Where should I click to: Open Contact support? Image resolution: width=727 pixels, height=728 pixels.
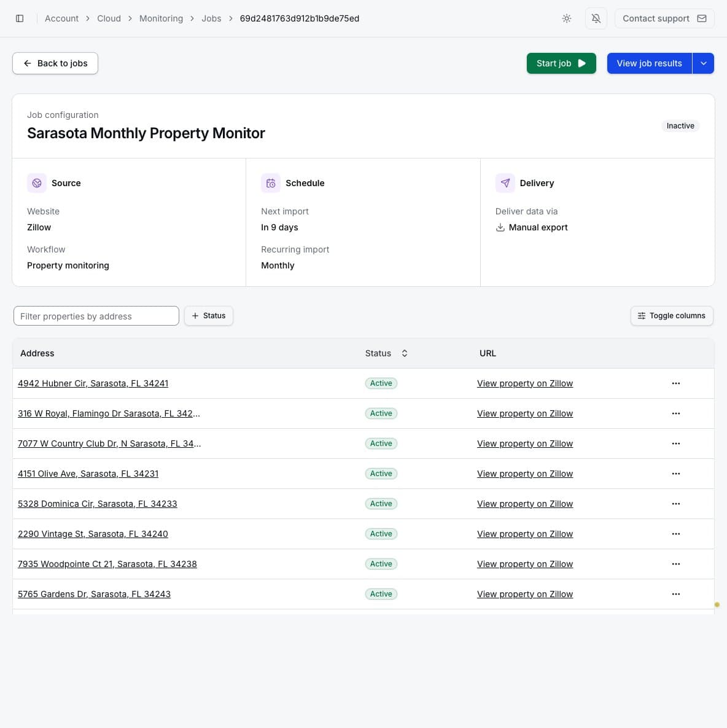[x=664, y=18]
